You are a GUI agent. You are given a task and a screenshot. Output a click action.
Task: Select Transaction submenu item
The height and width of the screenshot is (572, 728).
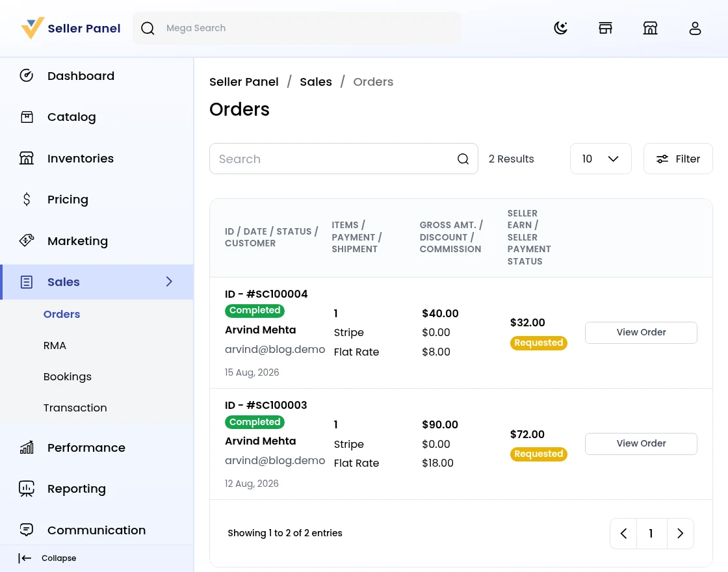point(75,408)
